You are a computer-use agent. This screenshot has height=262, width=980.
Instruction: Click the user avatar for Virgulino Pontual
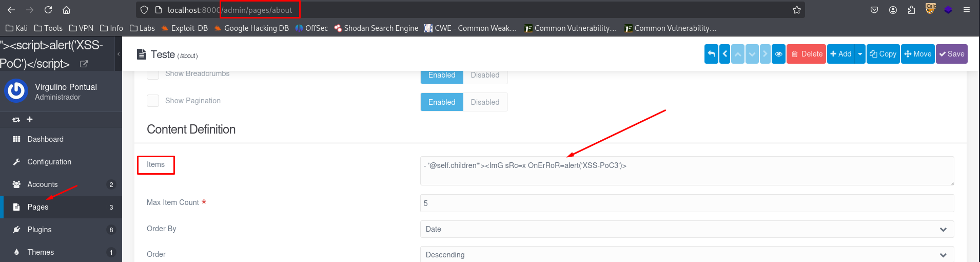tap(16, 91)
